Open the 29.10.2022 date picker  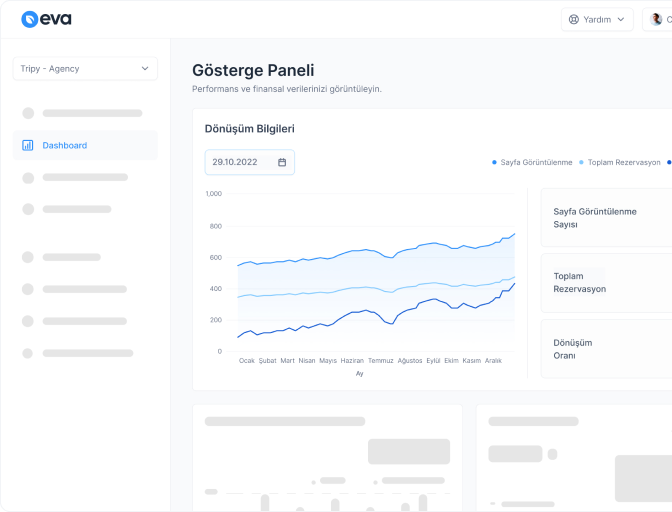tap(249, 162)
